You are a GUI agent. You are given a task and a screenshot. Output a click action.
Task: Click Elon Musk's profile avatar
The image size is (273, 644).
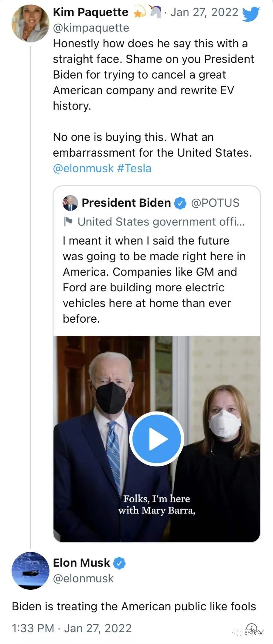(x=30, y=571)
